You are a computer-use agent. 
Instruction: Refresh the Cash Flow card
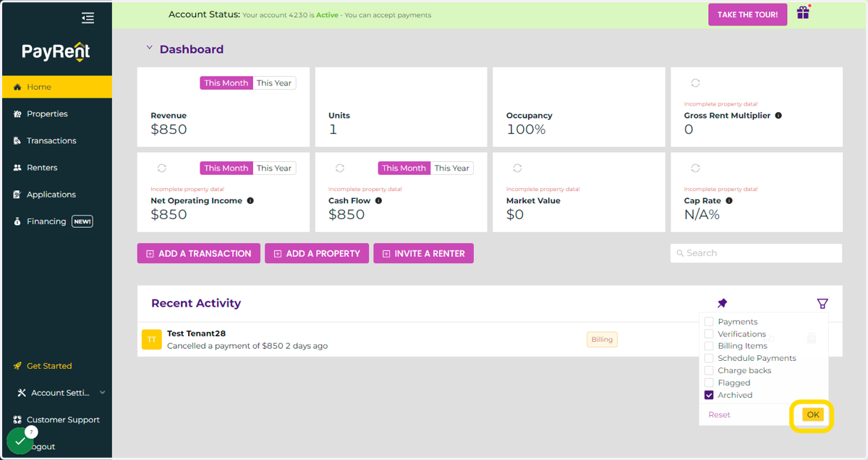tap(339, 168)
